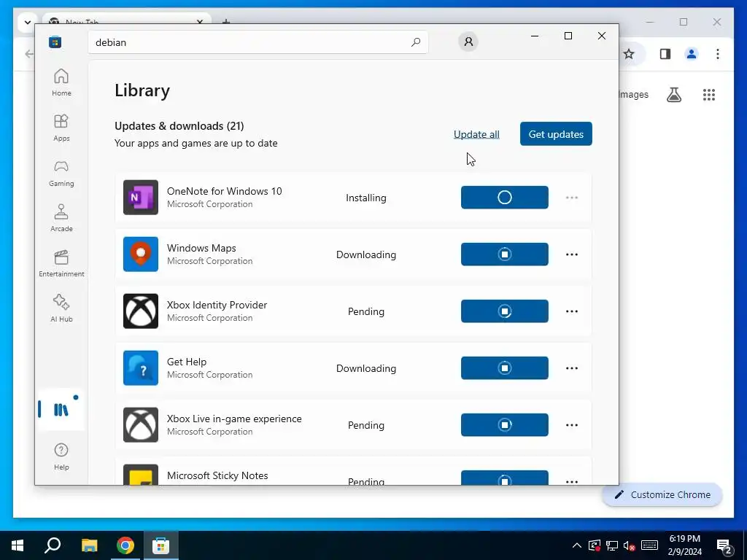
Task: Click the Get Help app icon
Action: 141,368
